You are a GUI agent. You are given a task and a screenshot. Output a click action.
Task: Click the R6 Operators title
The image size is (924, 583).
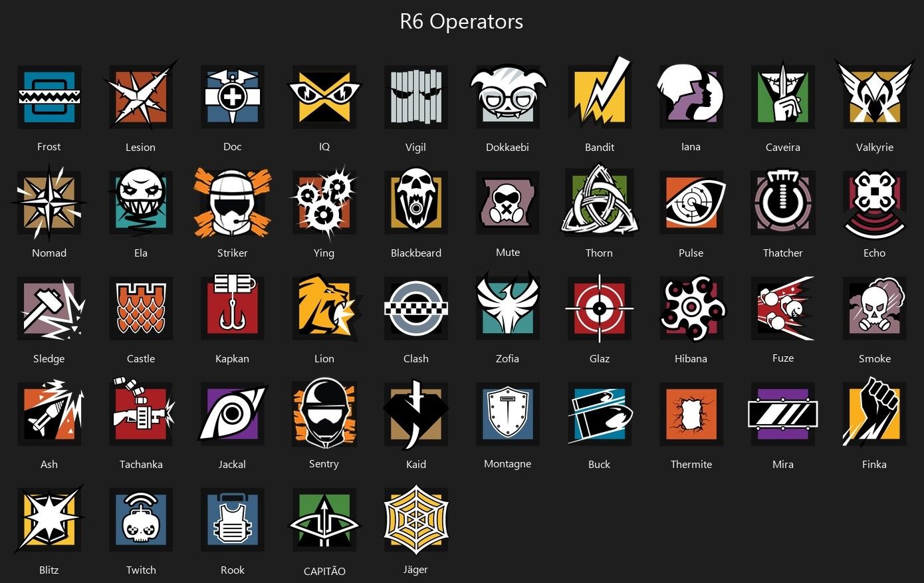point(461,21)
